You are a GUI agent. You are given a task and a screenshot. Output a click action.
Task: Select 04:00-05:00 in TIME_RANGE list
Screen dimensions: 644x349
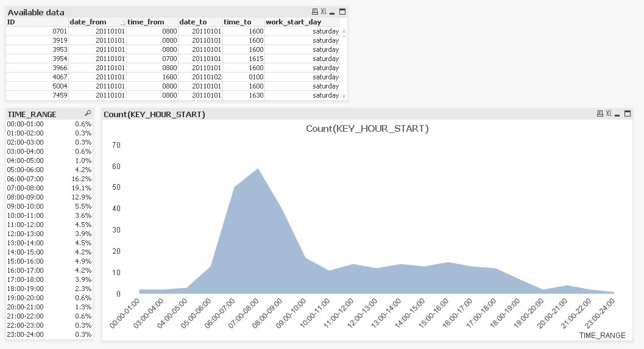(x=49, y=160)
